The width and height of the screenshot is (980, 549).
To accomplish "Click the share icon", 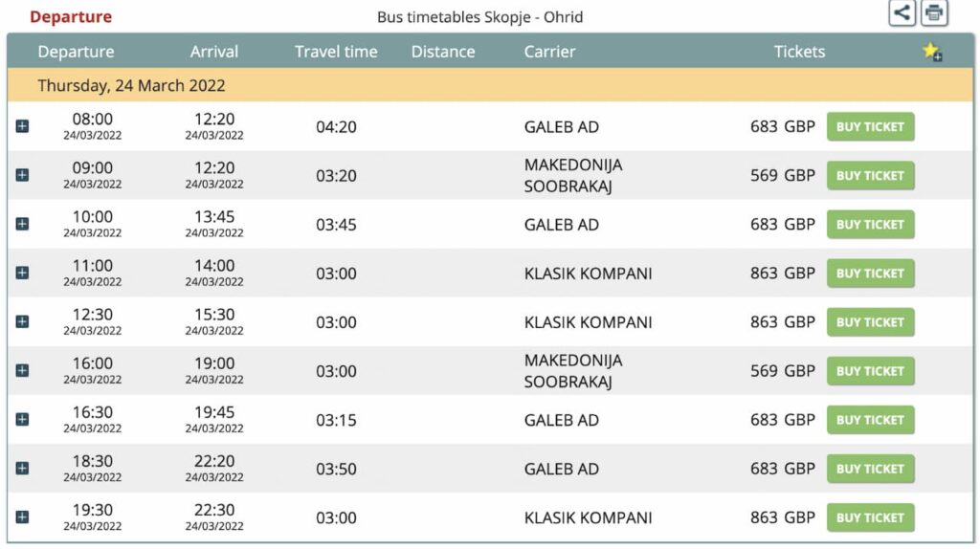I will pyautogui.click(x=902, y=13).
